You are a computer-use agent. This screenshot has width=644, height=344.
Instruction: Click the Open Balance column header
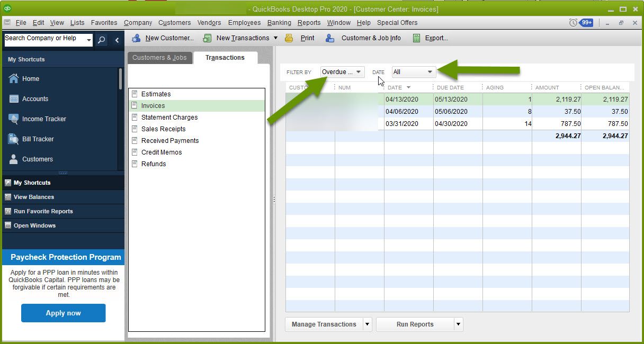(605, 87)
